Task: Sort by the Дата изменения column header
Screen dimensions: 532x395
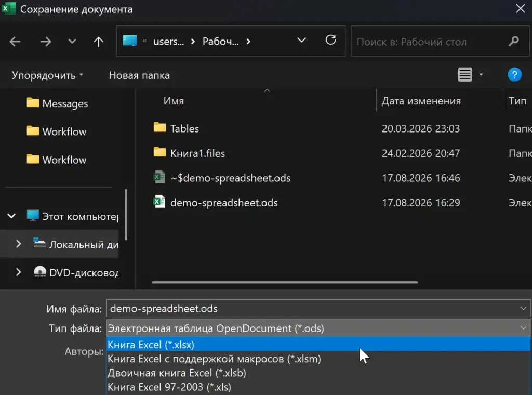Action: tap(421, 101)
